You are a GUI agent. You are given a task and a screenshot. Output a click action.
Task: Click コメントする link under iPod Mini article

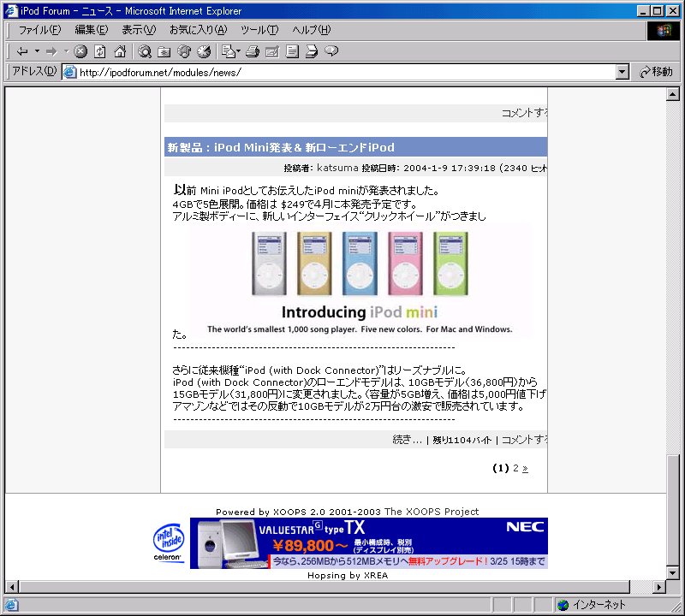[524, 440]
